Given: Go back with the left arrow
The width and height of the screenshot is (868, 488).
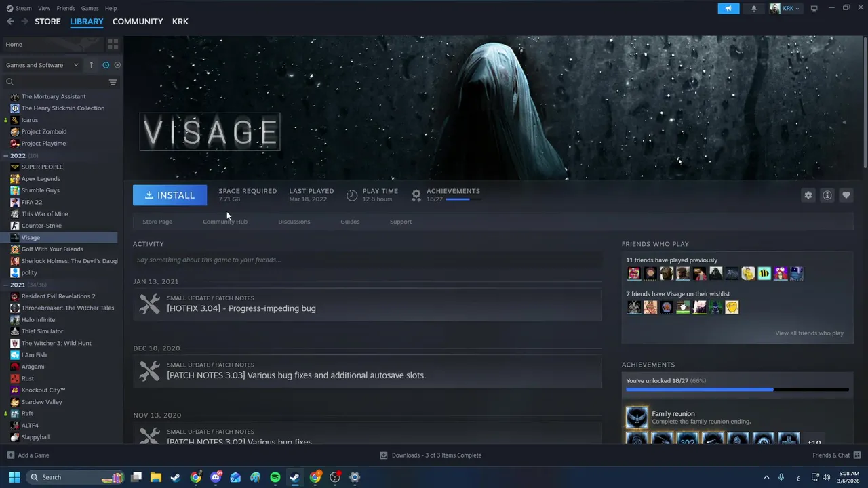Looking at the screenshot, I should [10, 22].
